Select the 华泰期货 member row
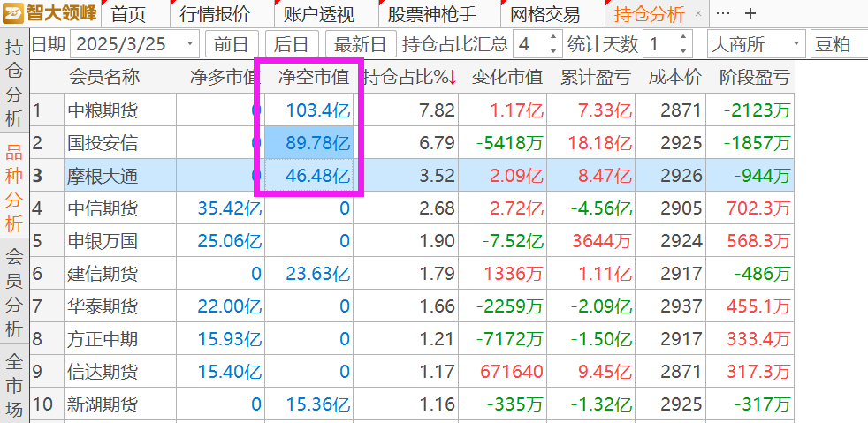Viewport: 868px width, 423px height. [x=412, y=306]
